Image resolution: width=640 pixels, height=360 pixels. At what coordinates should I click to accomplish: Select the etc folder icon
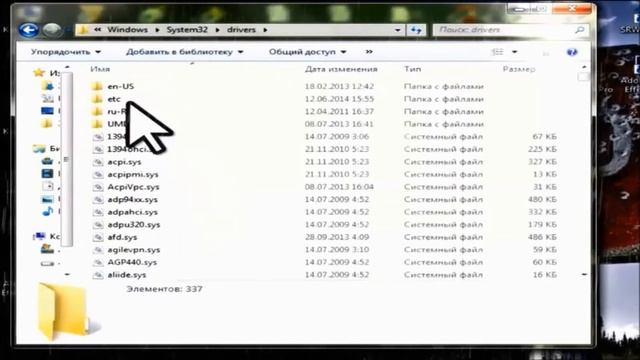coord(97,99)
